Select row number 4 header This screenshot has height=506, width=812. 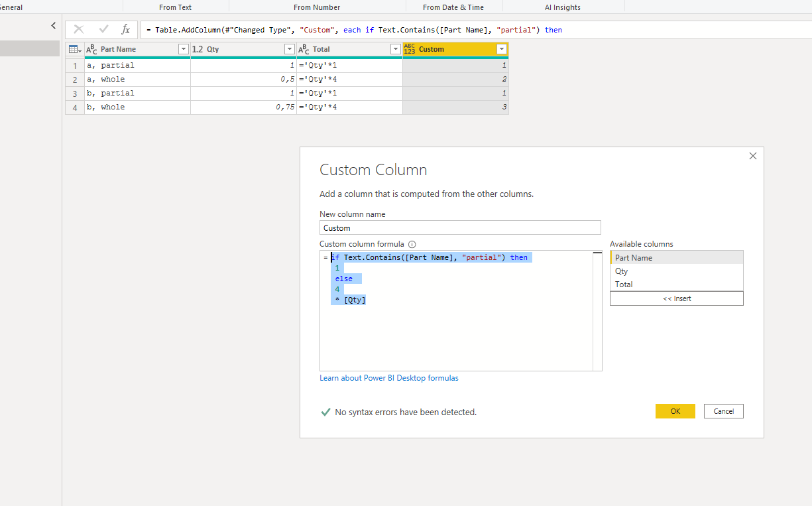[x=75, y=107]
